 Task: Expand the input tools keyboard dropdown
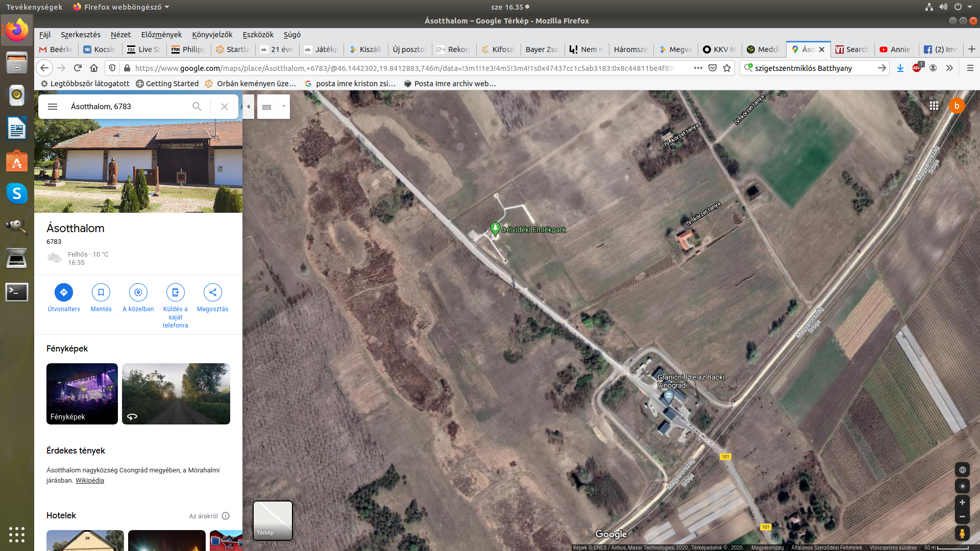(284, 107)
